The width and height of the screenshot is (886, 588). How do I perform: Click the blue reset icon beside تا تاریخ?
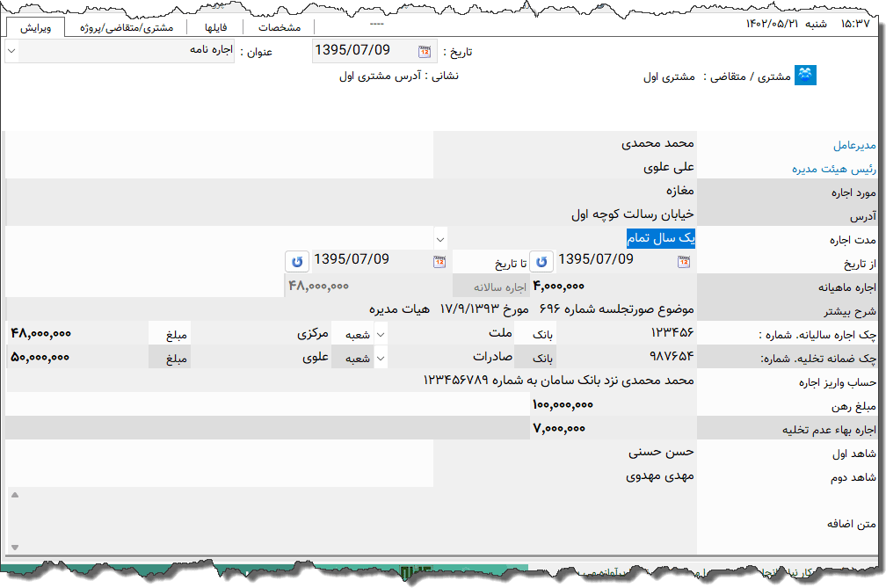[297, 261]
